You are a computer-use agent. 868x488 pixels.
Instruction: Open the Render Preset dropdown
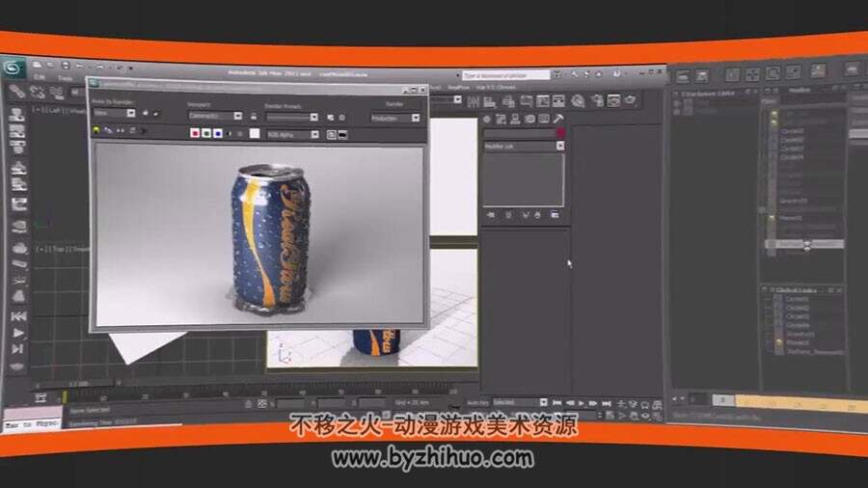pyautogui.click(x=291, y=117)
